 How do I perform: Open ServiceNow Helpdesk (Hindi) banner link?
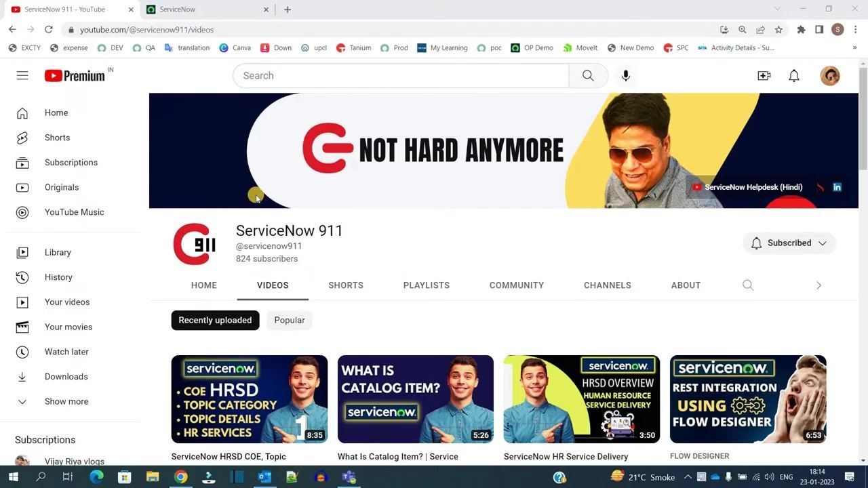(747, 187)
